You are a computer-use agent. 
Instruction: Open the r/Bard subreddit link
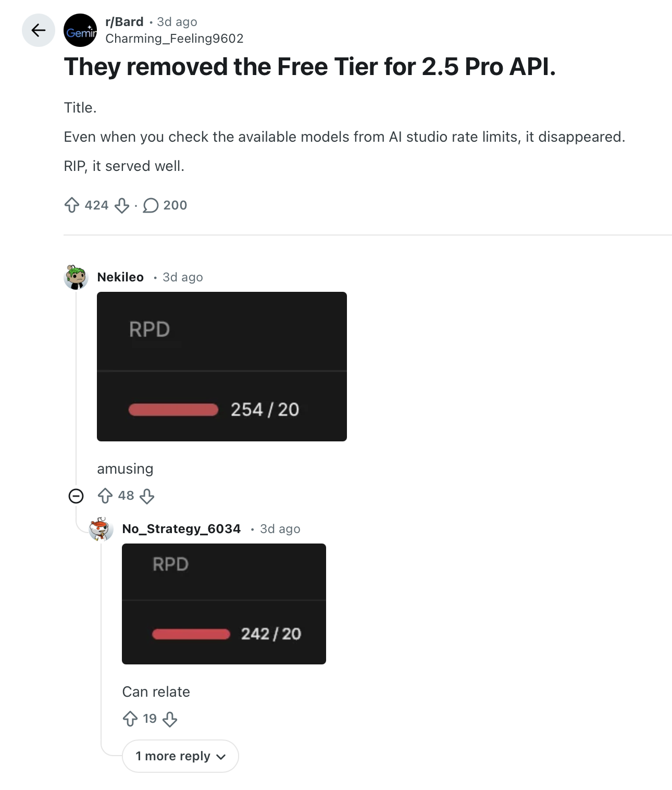[125, 22]
